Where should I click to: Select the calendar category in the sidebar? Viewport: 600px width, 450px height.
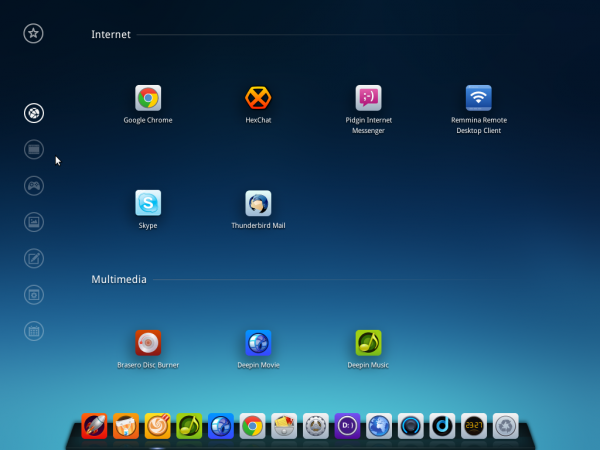(34, 331)
